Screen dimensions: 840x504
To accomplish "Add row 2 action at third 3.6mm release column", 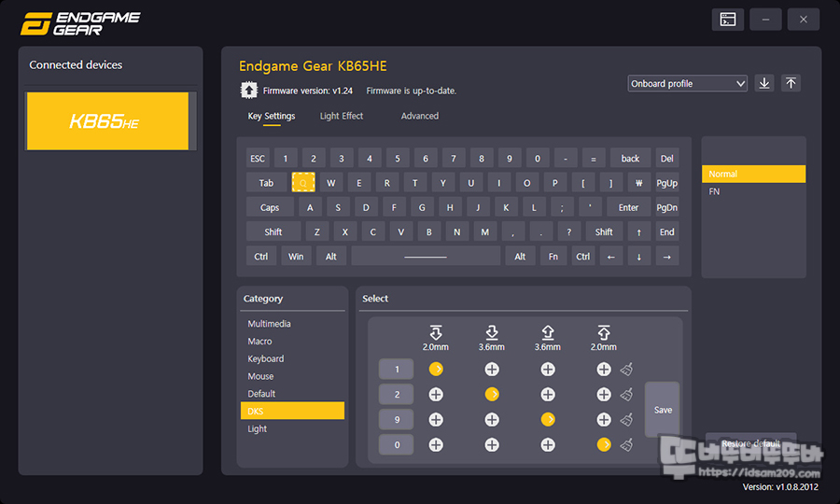I will [x=548, y=394].
